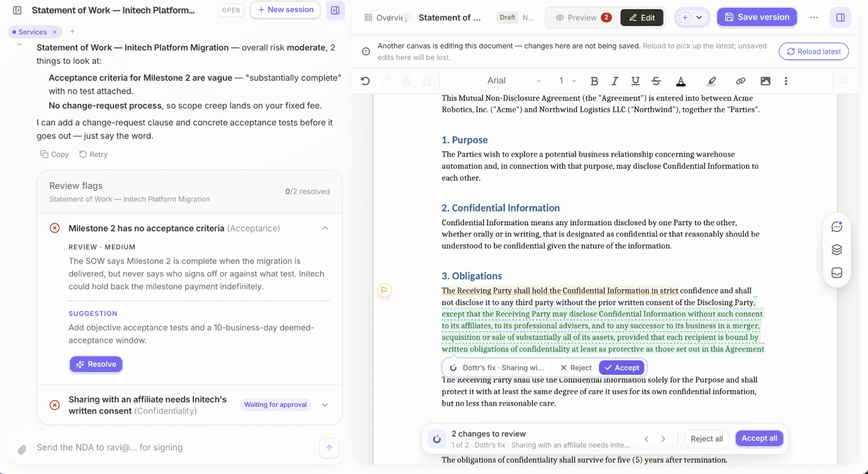This screenshot has width=868, height=474.
Task: Toggle bold formatting in the editor toolbar
Action: click(x=594, y=81)
